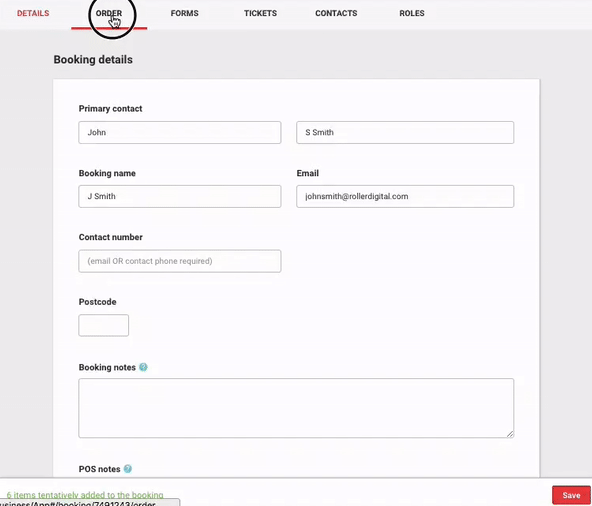
Task: Click the S Smith last name field
Action: coord(405,133)
